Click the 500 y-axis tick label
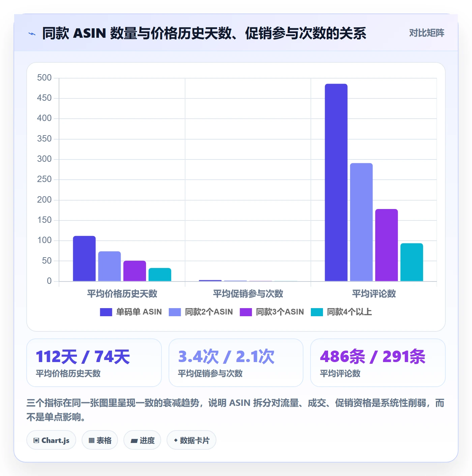472x476 pixels. (x=45, y=78)
